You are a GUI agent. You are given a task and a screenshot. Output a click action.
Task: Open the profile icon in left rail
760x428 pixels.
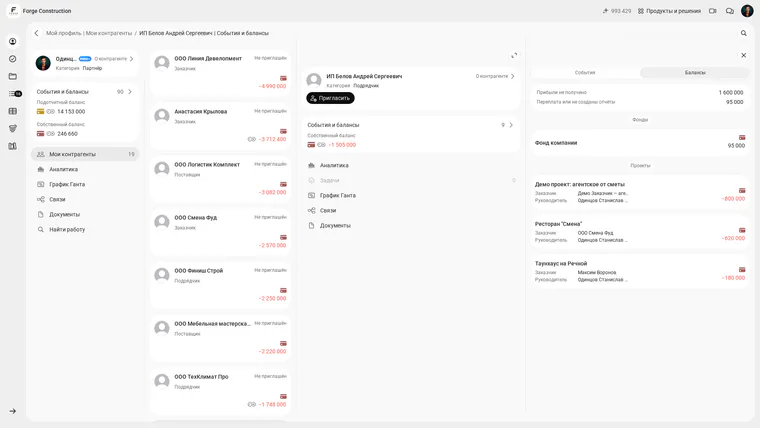13,42
